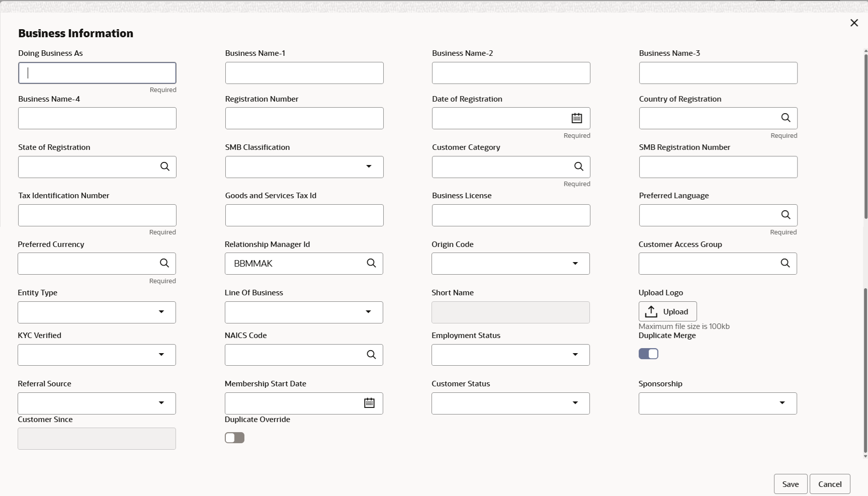Click the NAICS Code search icon
The width and height of the screenshot is (868, 496).
tap(371, 355)
